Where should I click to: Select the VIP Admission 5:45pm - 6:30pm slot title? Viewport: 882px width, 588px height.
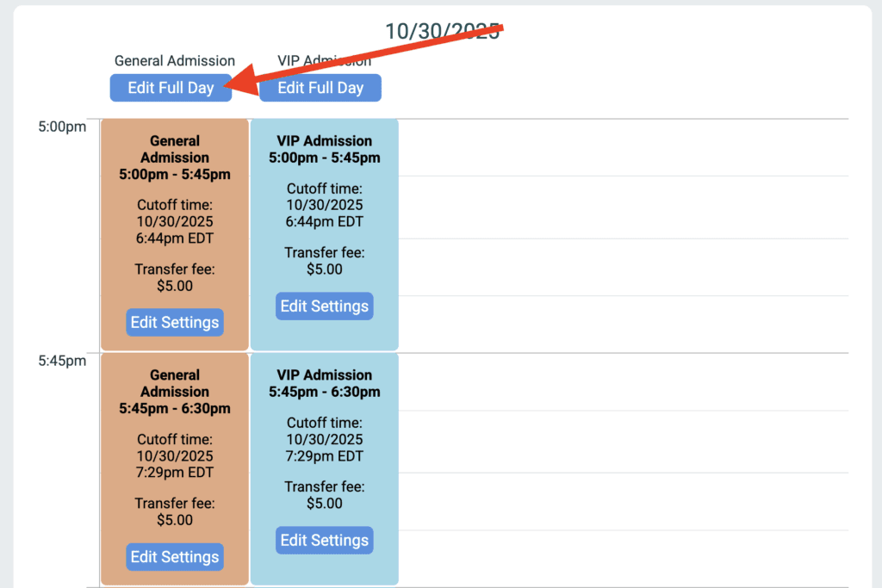tap(325, 384)
